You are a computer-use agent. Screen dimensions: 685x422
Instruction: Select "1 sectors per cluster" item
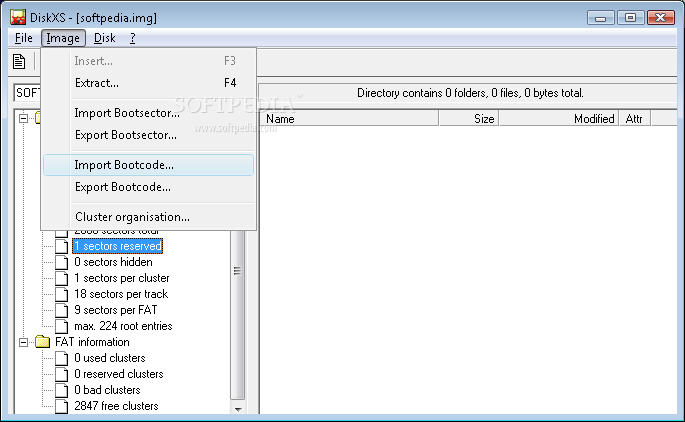[x=122, y=278]
